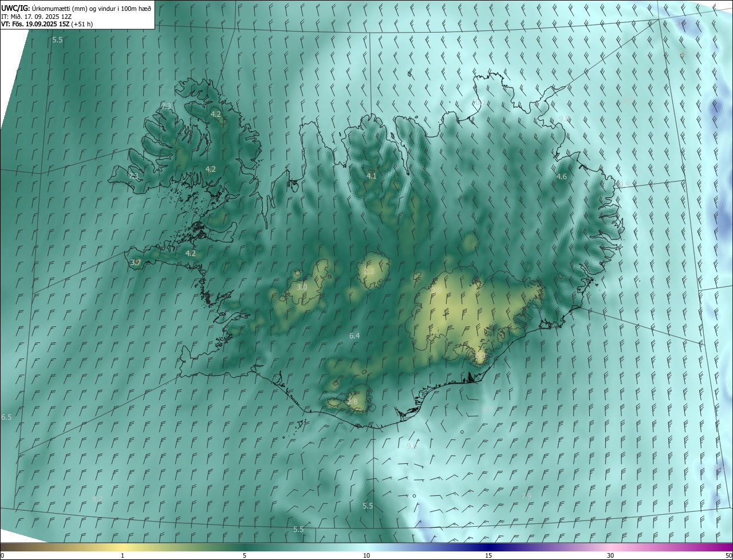This screenshot has height=560, width=733.
Task: Click the '30' tick label on the color scale
Action: pos(610,556)
